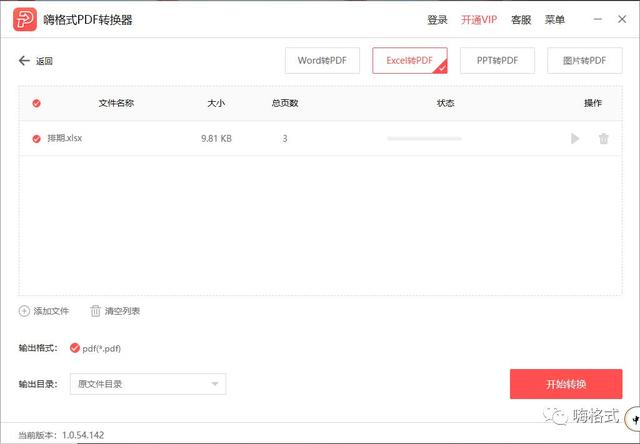Click the 清空列表 trash icon
This screenshot has height=444, width=640.
[x=95, y=311]
